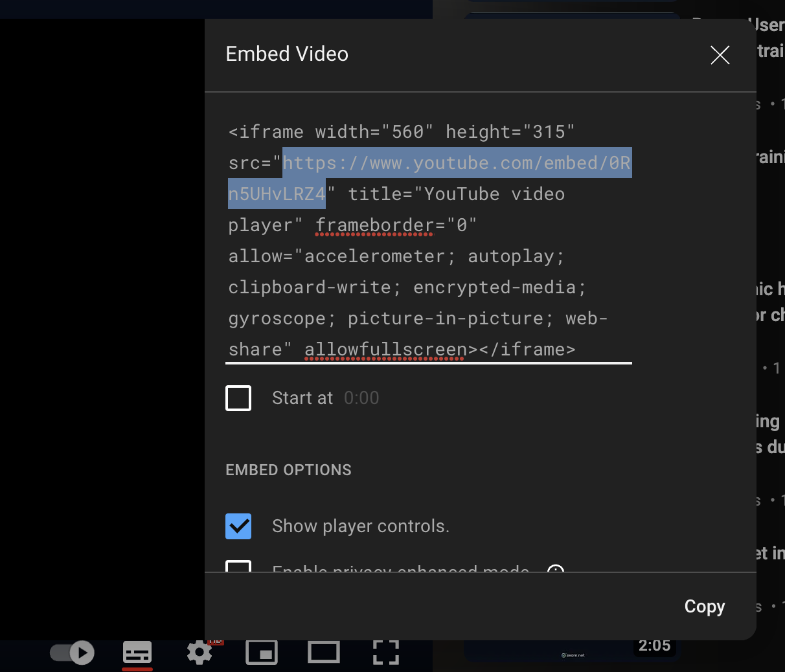
Task: Activate the Miniplayer icon
Action: (262, 653)
